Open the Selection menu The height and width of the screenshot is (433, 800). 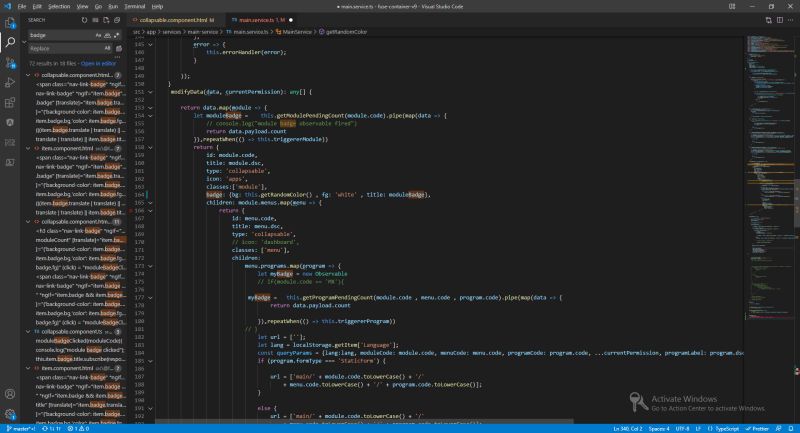[x=59, y=7]
